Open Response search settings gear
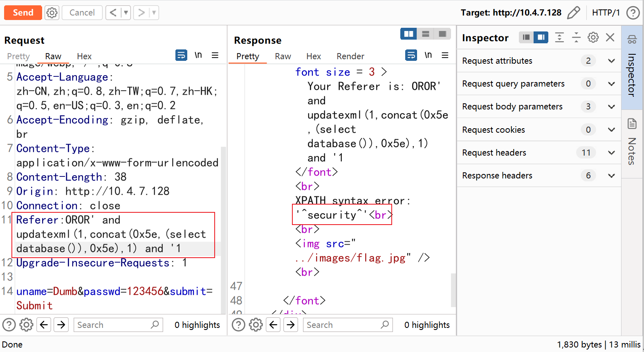644x352 pixels. [256, 325]
